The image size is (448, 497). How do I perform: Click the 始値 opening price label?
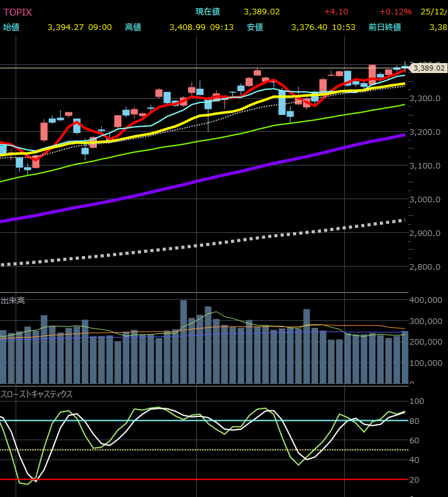click(x=11, y=27)
